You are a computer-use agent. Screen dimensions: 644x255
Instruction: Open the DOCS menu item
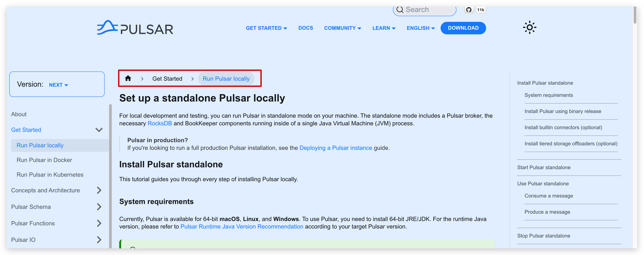[x=306, y=28]
